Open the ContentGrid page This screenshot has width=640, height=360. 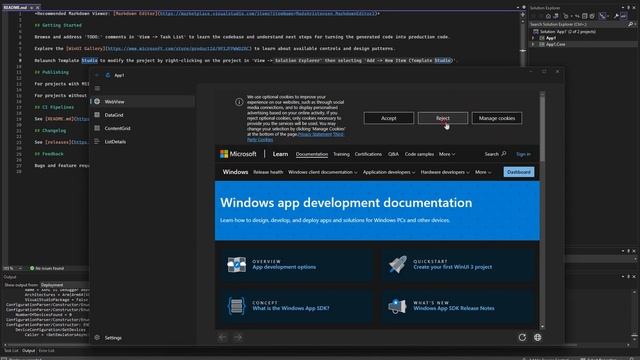pos(143,128)
